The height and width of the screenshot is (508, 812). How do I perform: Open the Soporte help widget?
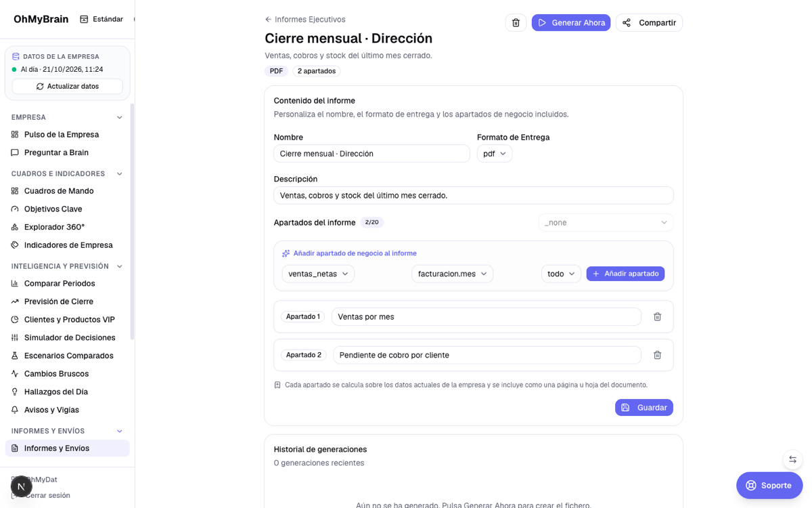769,485
